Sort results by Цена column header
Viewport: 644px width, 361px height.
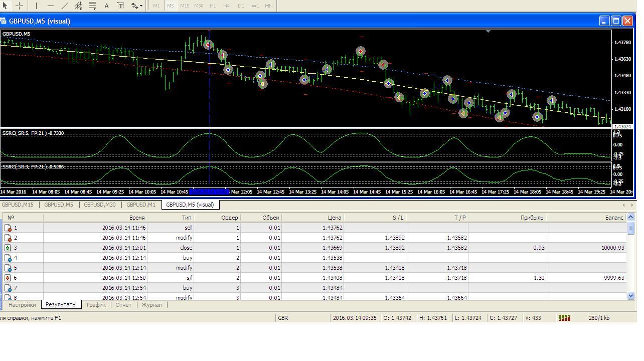(312, 218)
